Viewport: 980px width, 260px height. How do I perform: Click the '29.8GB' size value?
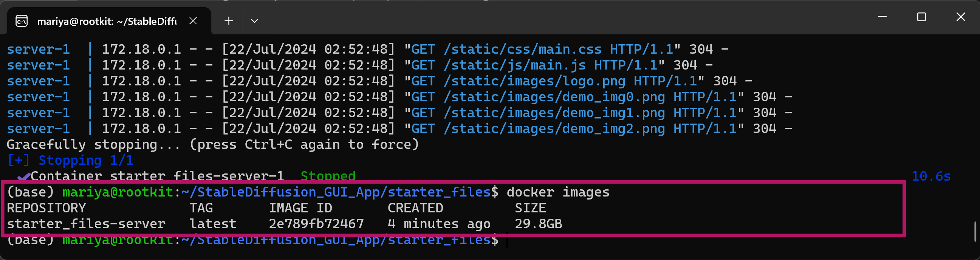point(538,224)
